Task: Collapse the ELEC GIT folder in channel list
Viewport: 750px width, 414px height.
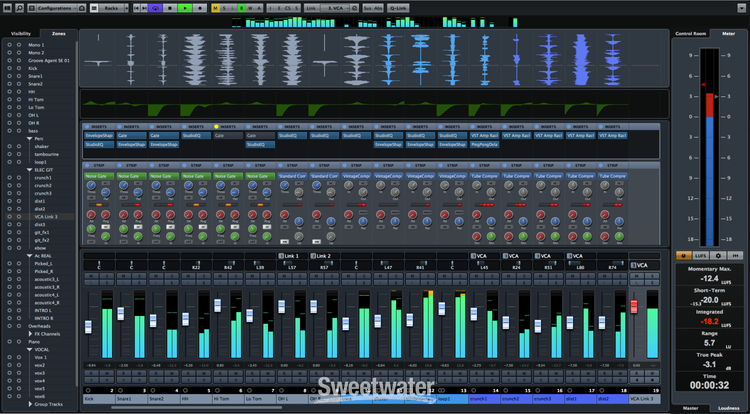Action: click(29, 171)
